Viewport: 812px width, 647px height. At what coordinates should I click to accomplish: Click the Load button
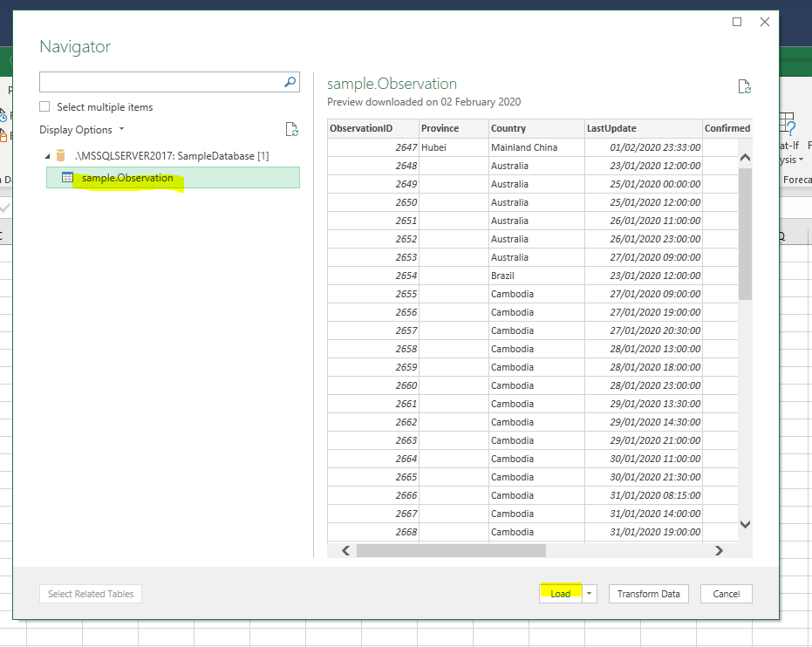tap(560, 594)
